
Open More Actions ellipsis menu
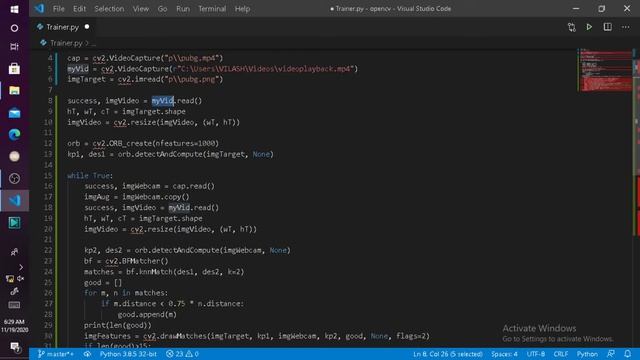pyautogui.click(x=625, y=27)
